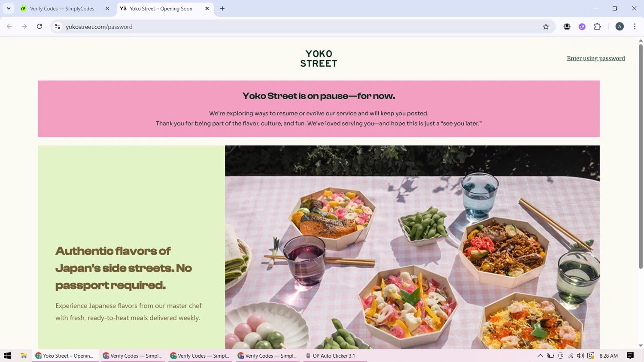Click the browser back arrow
Viewport: 644px width, 362px height.
[x=9, y=27]
